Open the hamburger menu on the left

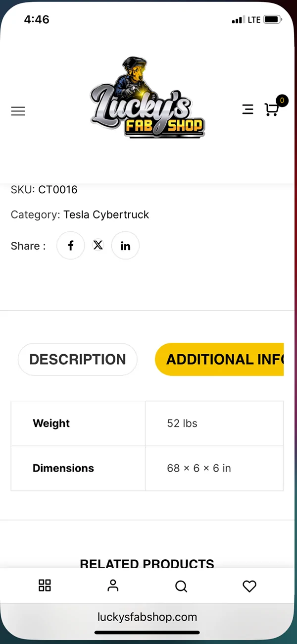18,111
